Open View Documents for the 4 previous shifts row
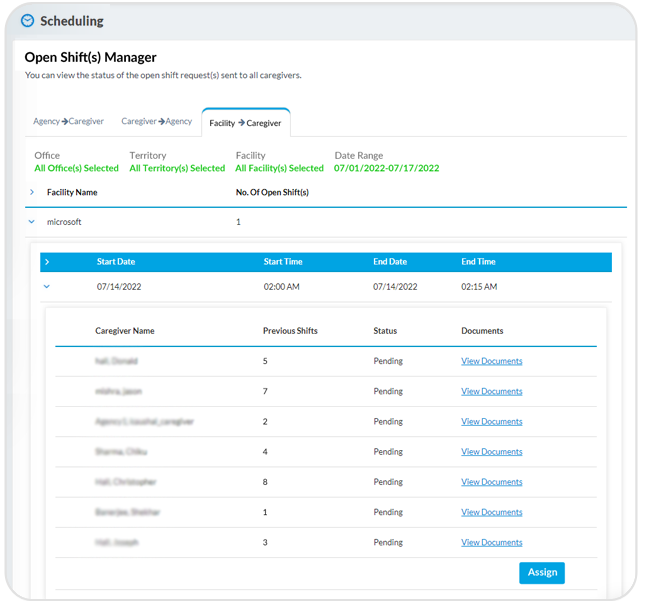This screenshot has height=606, width=645. [x=492, y=452]
